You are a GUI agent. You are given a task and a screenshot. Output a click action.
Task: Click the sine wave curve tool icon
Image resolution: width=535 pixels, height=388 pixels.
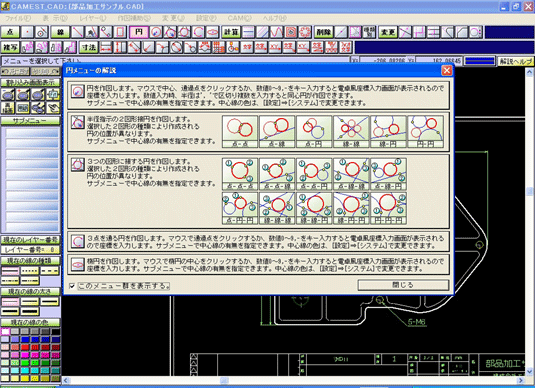277,32
